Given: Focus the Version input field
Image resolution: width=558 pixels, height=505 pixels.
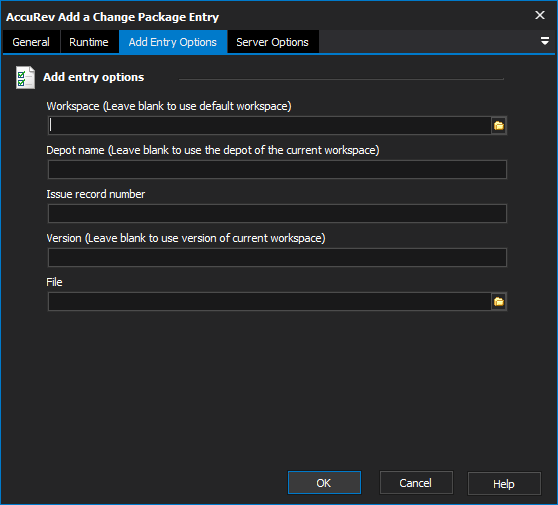Looking at the screenshot, I should 277,258.
